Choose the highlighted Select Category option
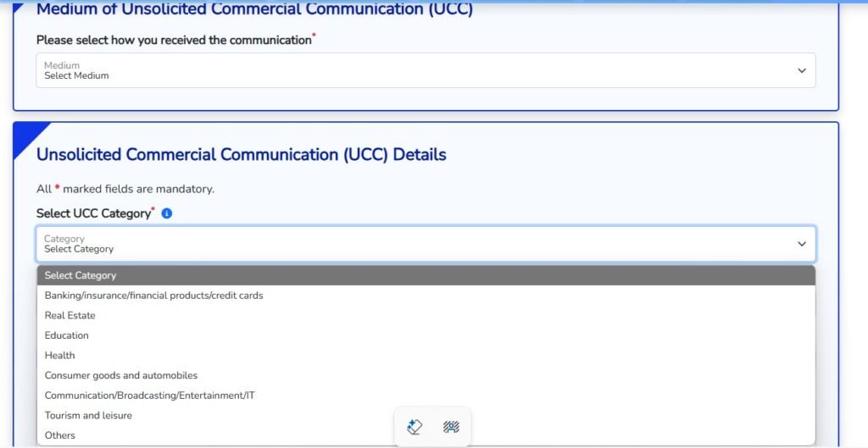868x448 pixels. pyautogui.click(x=81, y=275)
